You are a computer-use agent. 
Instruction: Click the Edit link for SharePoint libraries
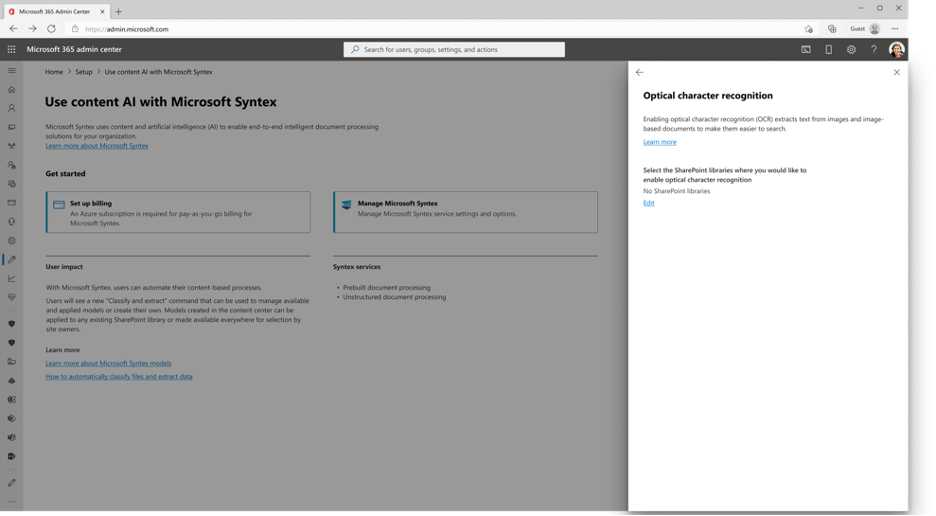point(649,203)
